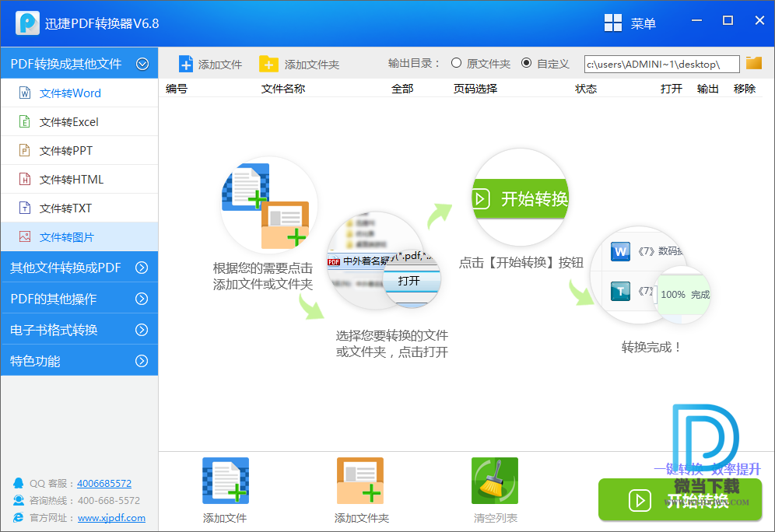The image size is (775, 532).
Task: Click the 编号 column header
Action: pyautogui.click(x=177, y=89)
